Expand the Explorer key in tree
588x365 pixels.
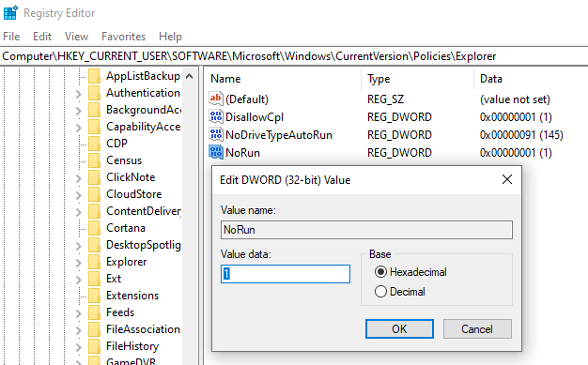[78, 263]
